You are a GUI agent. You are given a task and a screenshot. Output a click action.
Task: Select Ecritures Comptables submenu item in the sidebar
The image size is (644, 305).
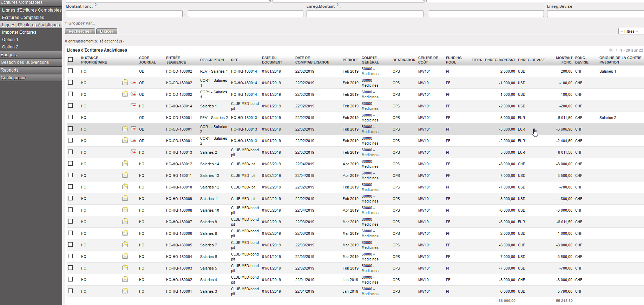pos(23,18)
